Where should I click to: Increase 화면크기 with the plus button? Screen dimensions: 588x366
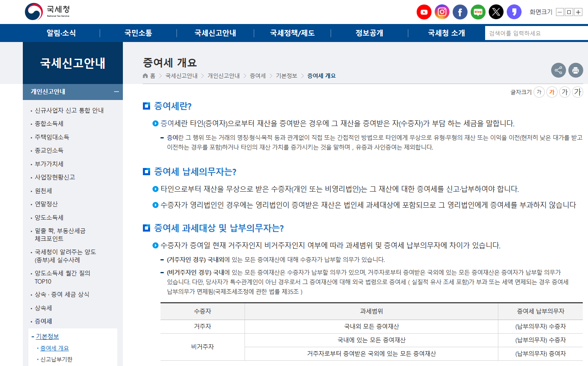[578, 12]
